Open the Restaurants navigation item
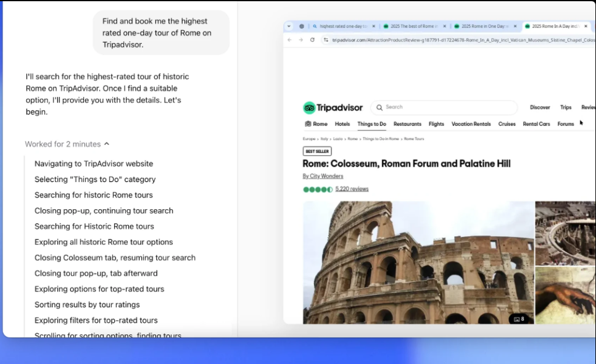596x364 pixels. click(407, 124)
